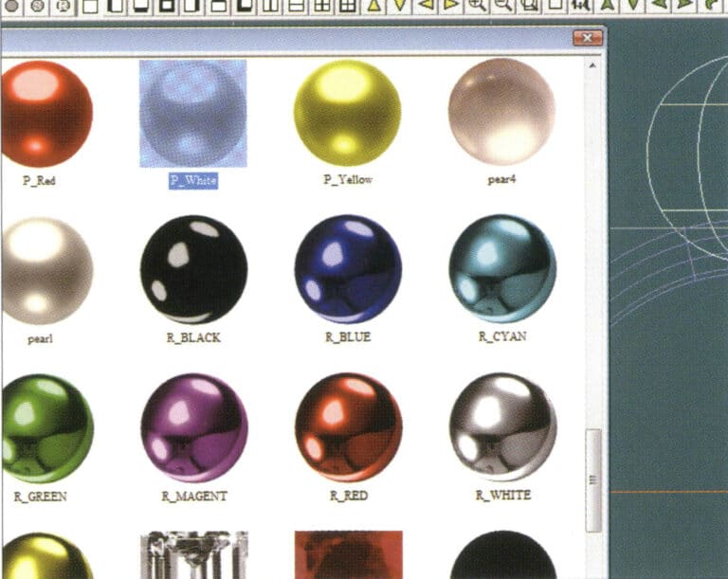The image size is (728, 579).
Task: Click the yellow up arrow toolbar icon
Action: point(374,5)
